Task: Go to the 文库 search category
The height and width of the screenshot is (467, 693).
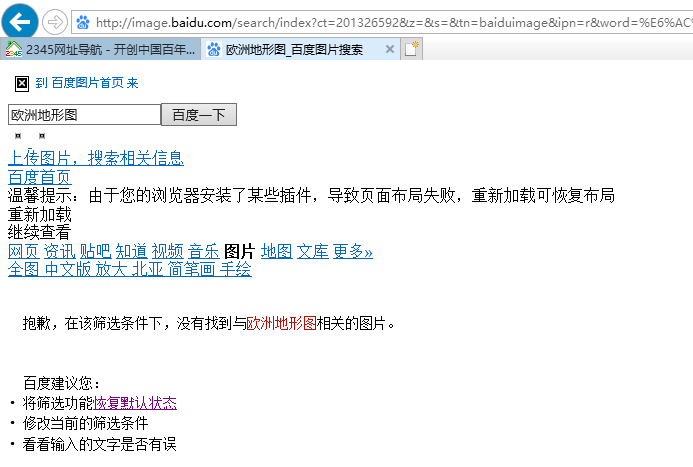Action: click(312, 251)
